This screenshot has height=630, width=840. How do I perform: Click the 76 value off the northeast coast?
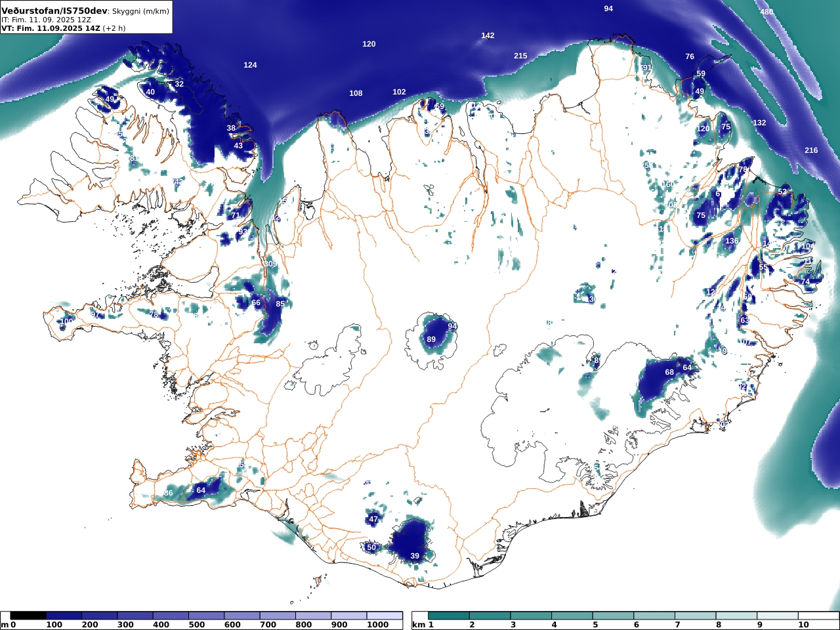690,56
